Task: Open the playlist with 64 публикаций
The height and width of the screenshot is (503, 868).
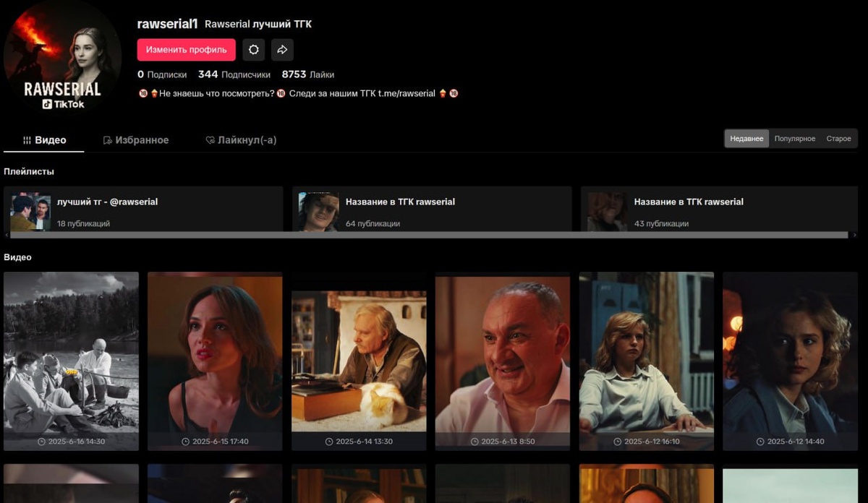Action: click(432, 209)
